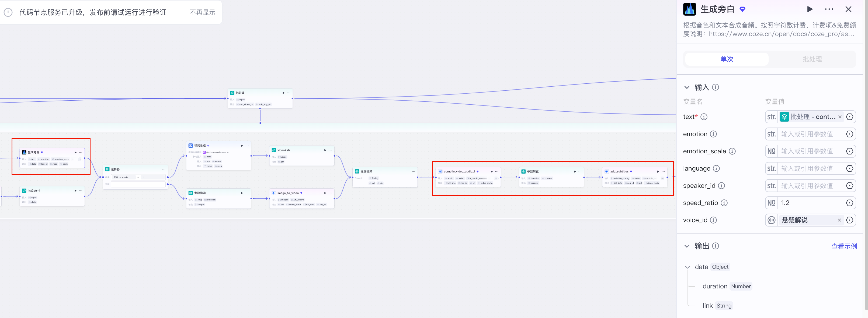The image size is (868, 318).
Task: Click the blue gem badge beside 生成旁白 title
Action: pyautogui.click(x=742, y=9)
